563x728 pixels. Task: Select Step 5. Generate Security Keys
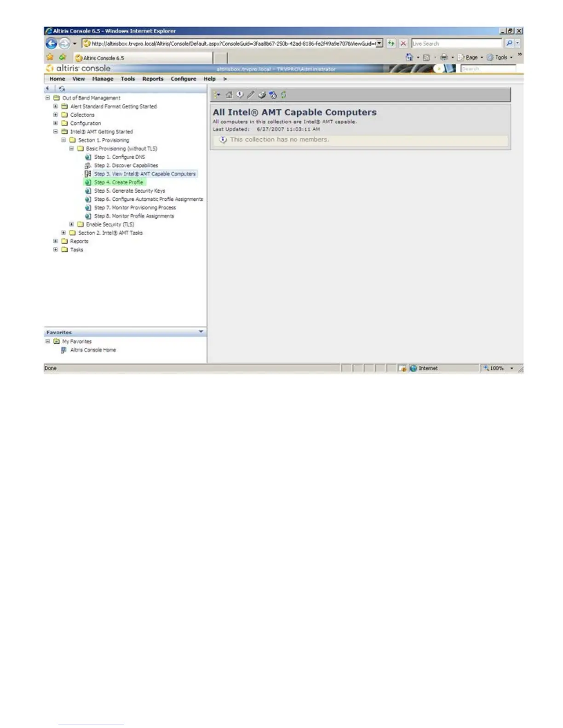pyautogui.click(x=130, y=191)
